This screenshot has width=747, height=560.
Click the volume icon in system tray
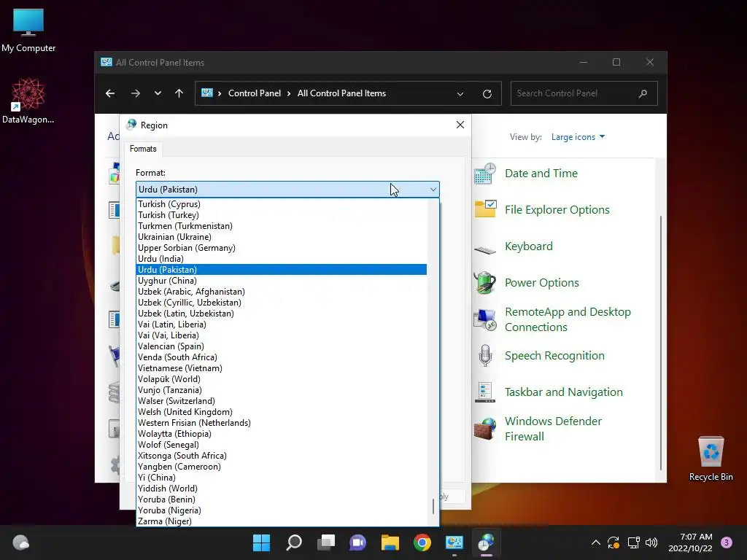pyautogui.click(x=651, y=542)
